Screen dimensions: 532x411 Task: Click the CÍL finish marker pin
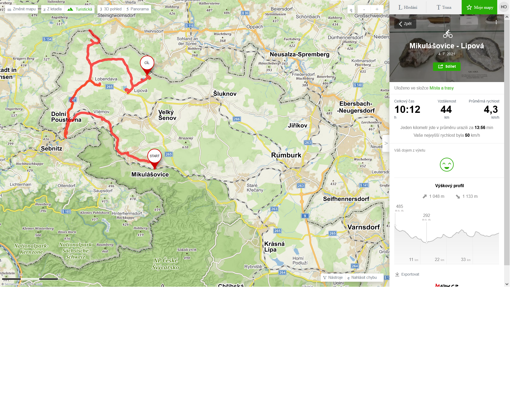147,65
